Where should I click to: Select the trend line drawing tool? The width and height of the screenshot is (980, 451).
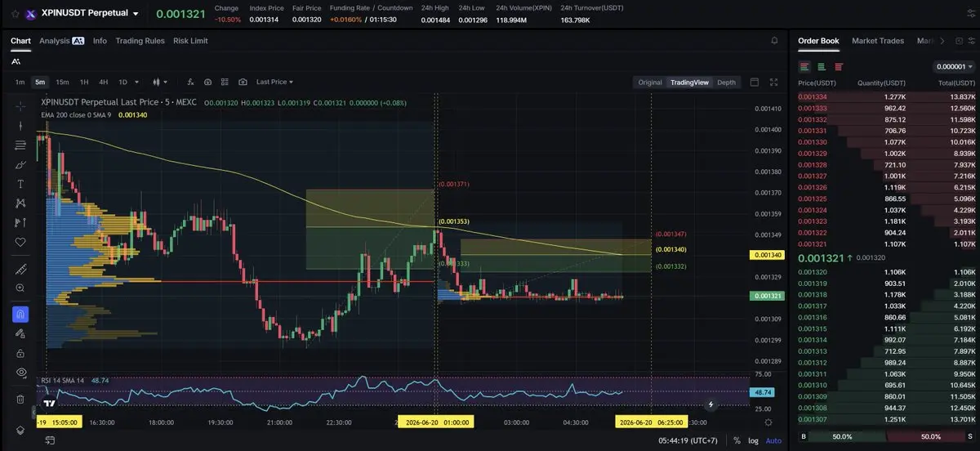point(20,126)
